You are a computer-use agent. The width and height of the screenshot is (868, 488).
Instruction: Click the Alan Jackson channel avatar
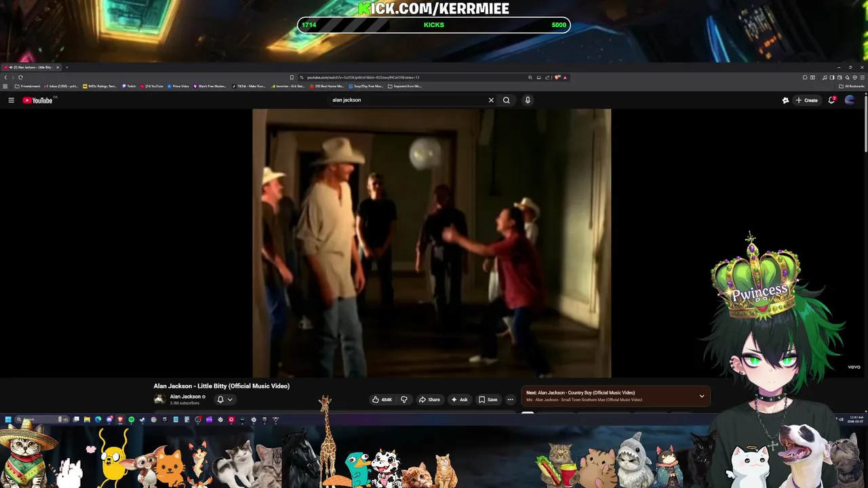159,399
